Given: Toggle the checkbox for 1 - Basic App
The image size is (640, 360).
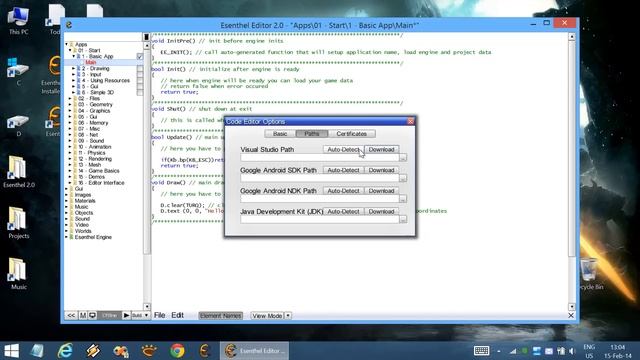Looking at the screenshot, I should click(x=140, y=56).
